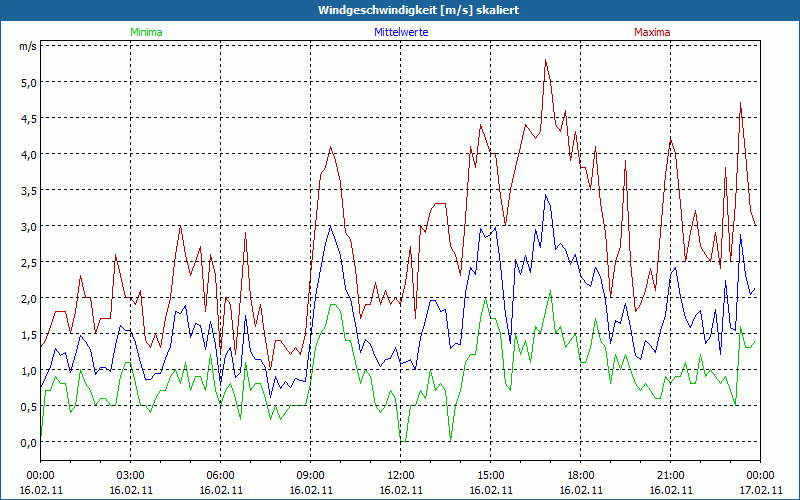Click the 1,5 y-axis value
The image size is (800, 500).
(x=28, y=334)
